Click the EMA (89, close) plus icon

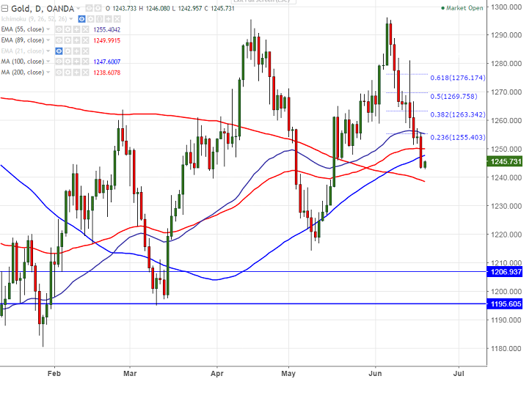[76, 40]
